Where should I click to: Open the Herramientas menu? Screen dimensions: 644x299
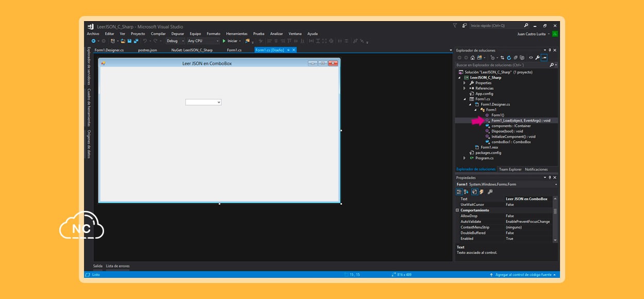[236, 34]
